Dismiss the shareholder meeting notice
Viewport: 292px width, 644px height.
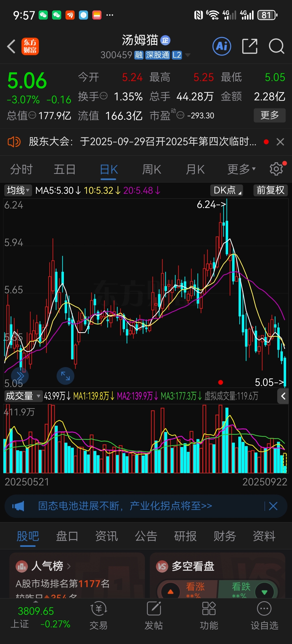280,142
